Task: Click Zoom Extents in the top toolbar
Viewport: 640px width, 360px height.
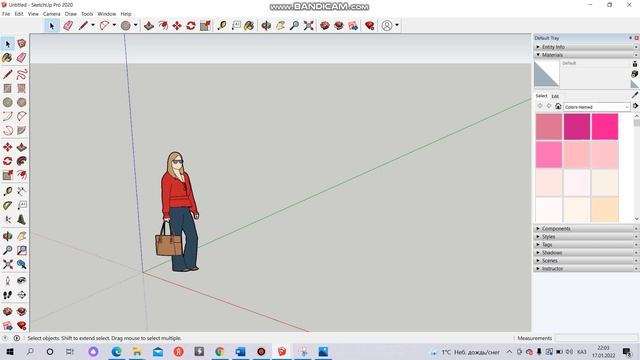Action: (309, 26)
